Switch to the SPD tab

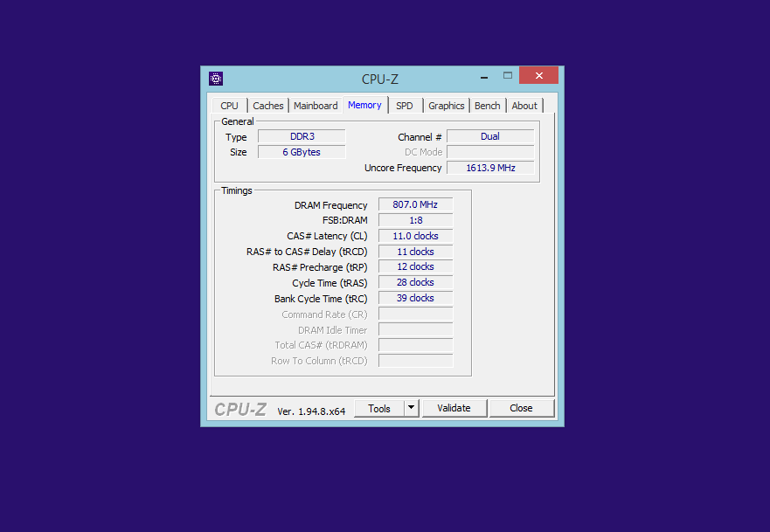coord(405,106)
